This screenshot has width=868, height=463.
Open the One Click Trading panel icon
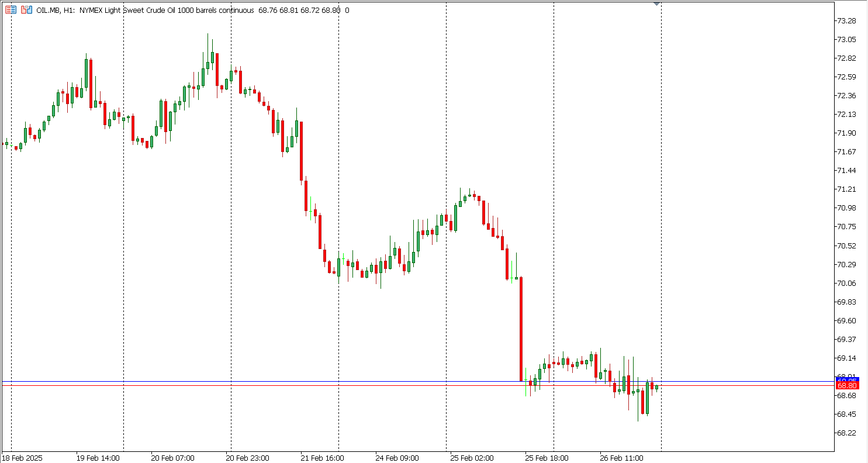(x=11, y=10)
